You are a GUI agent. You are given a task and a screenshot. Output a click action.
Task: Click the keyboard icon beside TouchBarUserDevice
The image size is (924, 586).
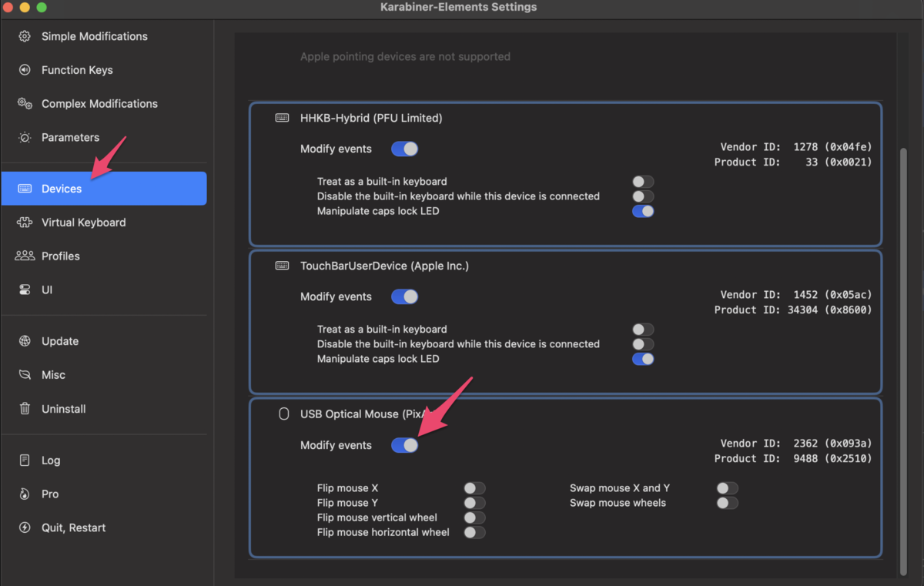click(x=283, y=266)
